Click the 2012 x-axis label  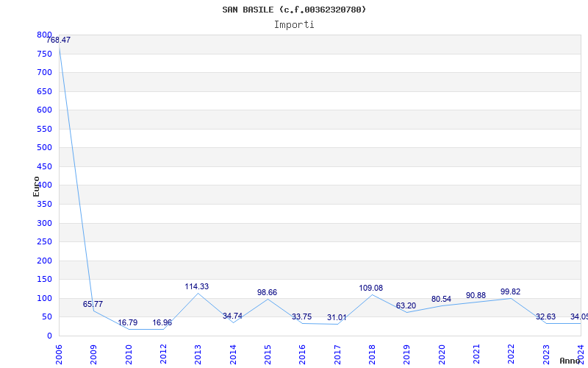pyautogui.click(x=163, y=354)
